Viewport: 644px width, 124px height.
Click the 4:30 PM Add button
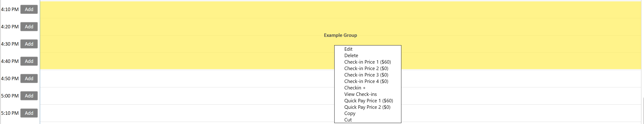29,44
